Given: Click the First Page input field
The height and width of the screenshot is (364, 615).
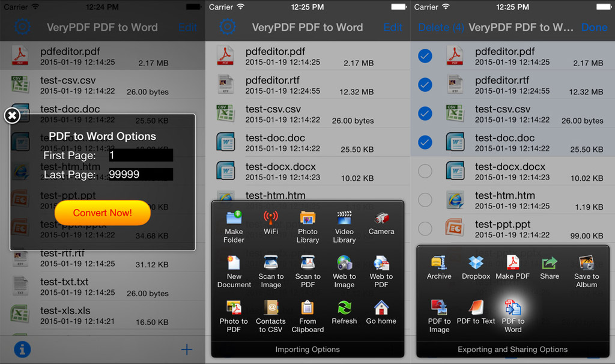Looking at the screenshot, I should (141, 156).
